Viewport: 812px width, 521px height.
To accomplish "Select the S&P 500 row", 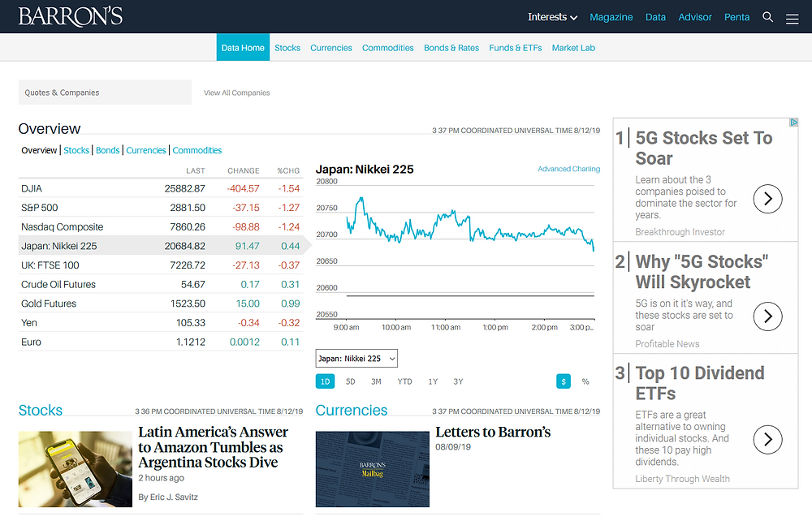I will click(x=161, y=208).
